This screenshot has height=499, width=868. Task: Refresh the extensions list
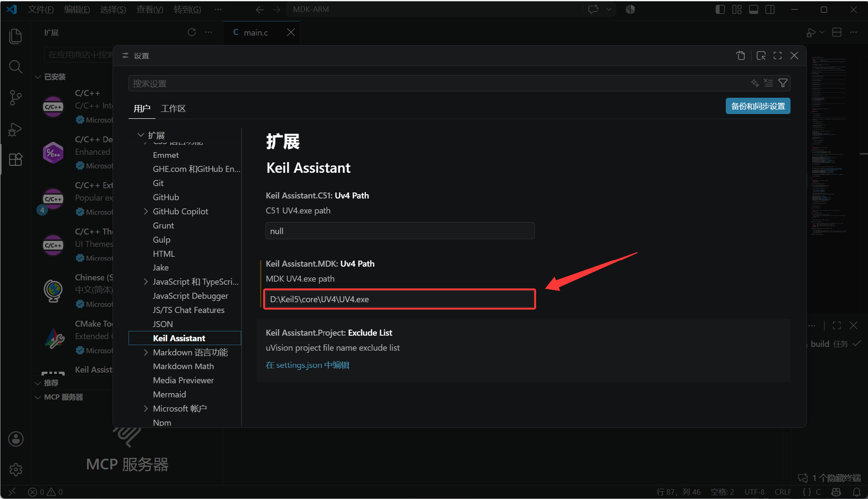pos(192,33)
